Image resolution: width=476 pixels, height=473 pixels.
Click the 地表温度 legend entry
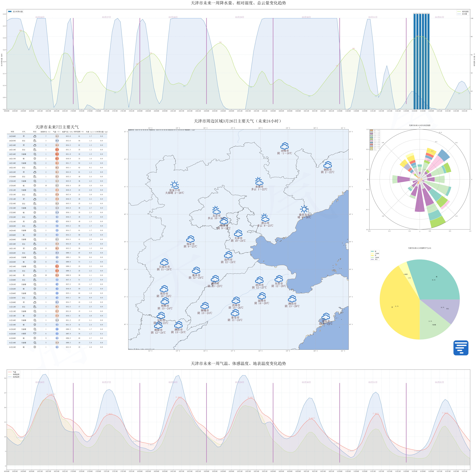(16, 377)
